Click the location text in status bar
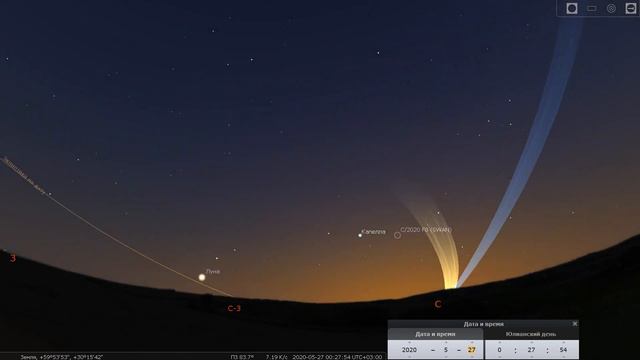 coord(61,357)
